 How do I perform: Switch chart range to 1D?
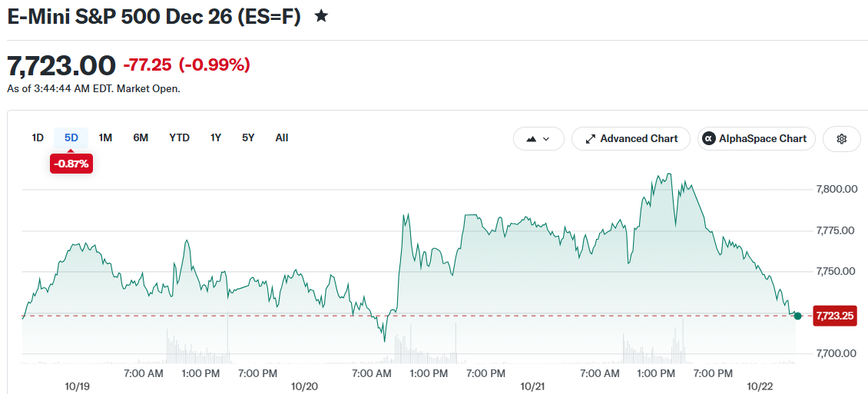37,137
